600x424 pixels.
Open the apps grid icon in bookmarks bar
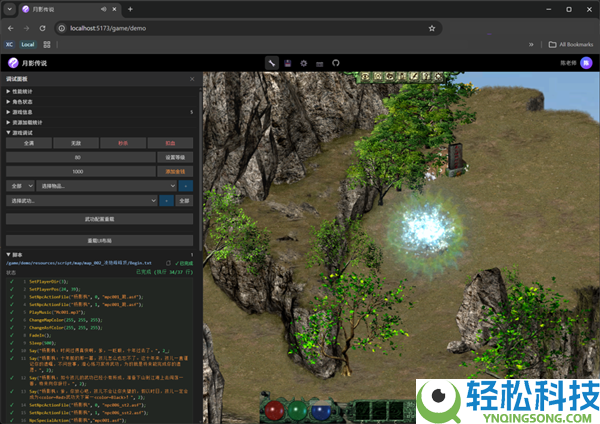(x=47, y=44)
